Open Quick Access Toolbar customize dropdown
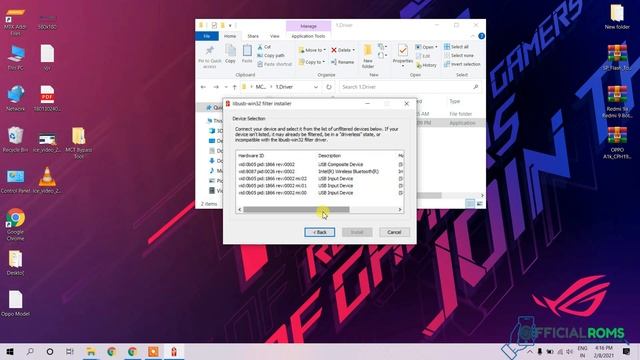 230,25
